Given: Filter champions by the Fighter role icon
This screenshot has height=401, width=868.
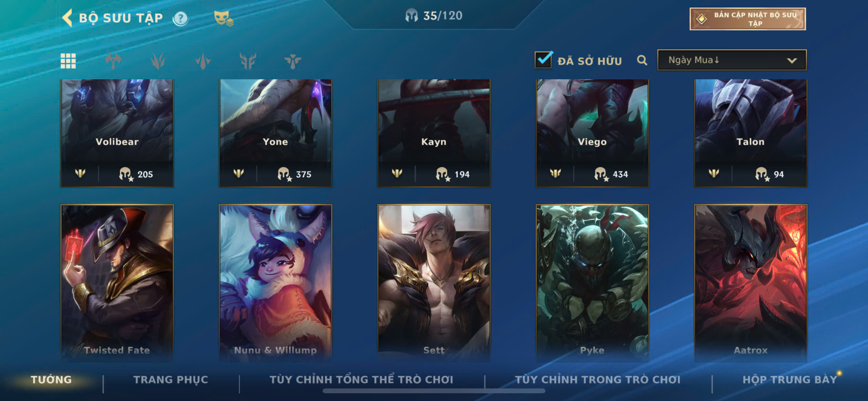Looking at the screenshot, I should 113,61.
